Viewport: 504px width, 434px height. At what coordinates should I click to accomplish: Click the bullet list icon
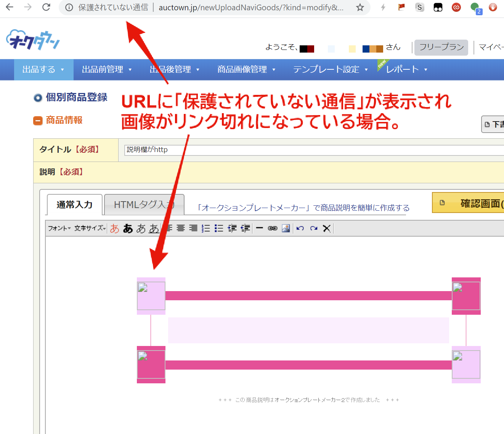tap(218, 228)
